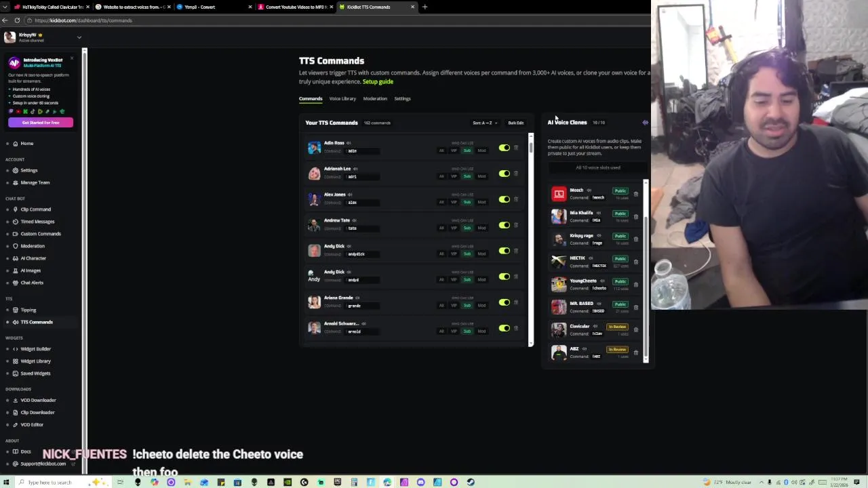Open Timed Messages section
Screen dimensions: 868x488
point(37,222)
